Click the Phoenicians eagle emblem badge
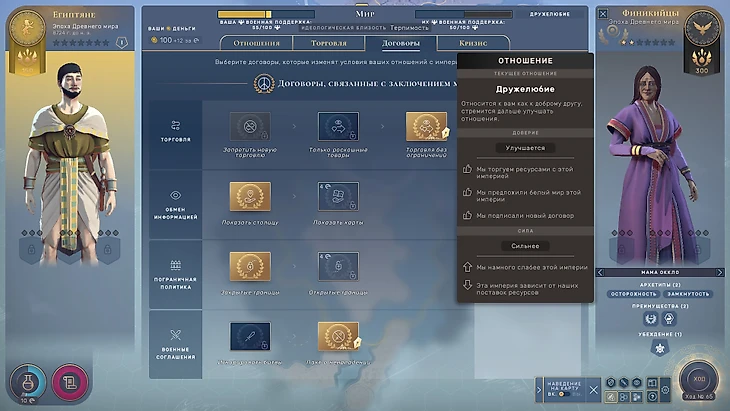 (702, 28)
